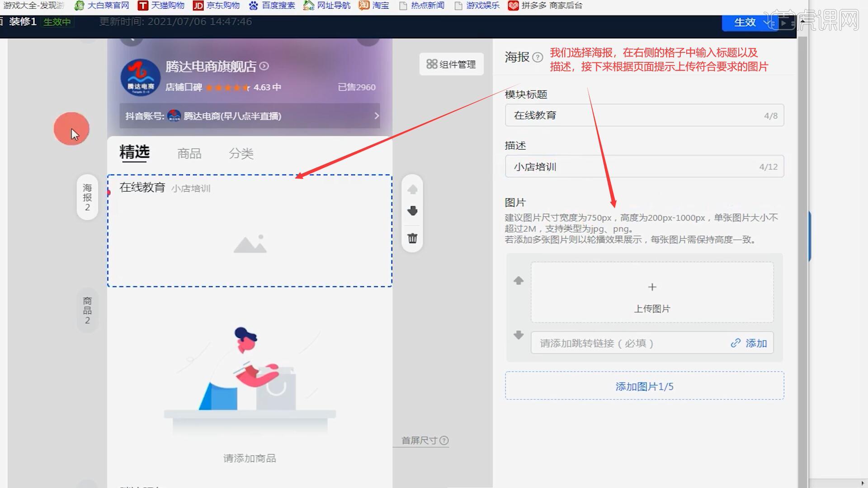Expand the 抖音账号 row chevron
The width and height of the screenshot is (868, 488).
pyautogui.click(x=377, y=116)
